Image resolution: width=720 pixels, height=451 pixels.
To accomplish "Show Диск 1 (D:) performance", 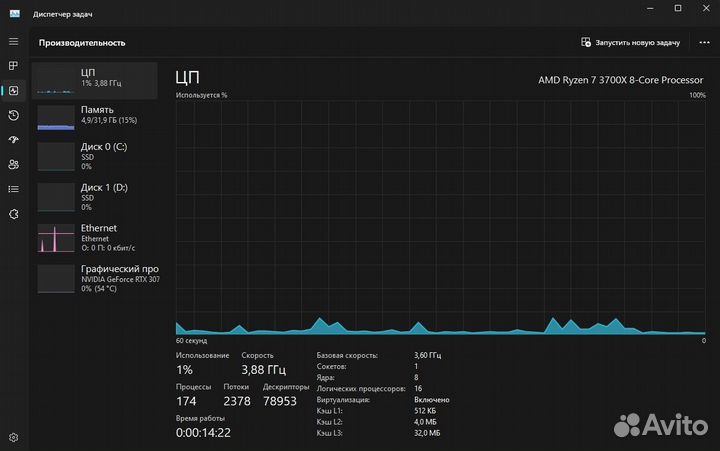I will [x=95, y=196].
